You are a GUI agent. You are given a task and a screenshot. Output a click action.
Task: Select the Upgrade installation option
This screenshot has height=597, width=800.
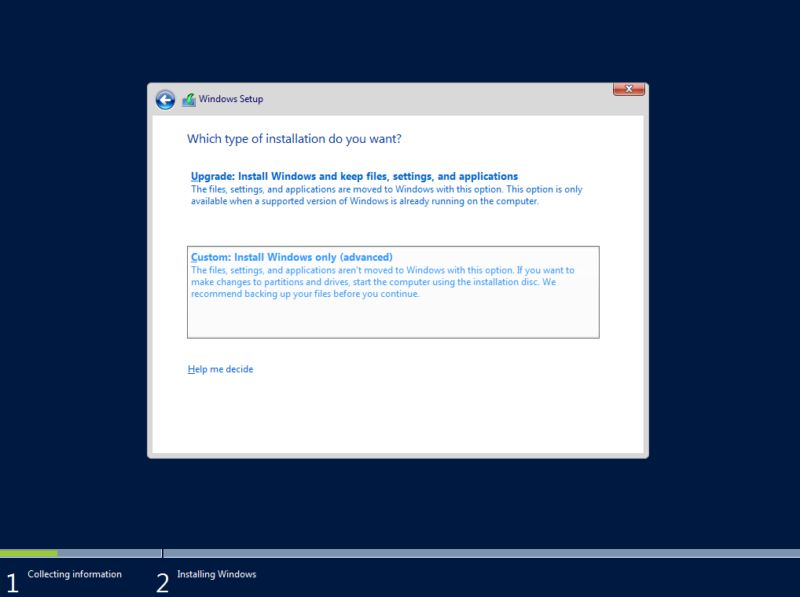click(354, 175)
